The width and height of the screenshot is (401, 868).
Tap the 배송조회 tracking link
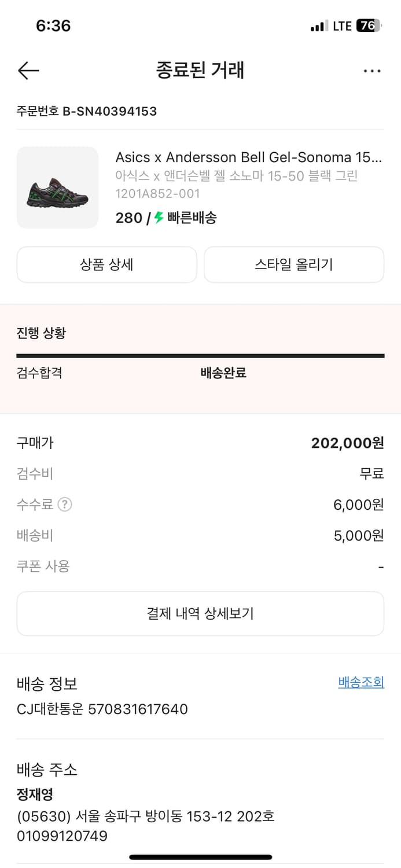pos(361,682)
